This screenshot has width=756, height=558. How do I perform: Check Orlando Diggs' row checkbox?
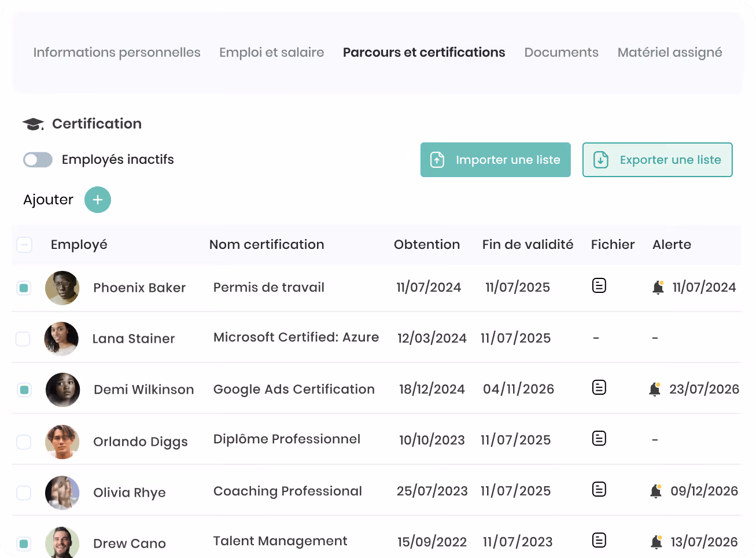pyautogui.click(x=24, y=442)
